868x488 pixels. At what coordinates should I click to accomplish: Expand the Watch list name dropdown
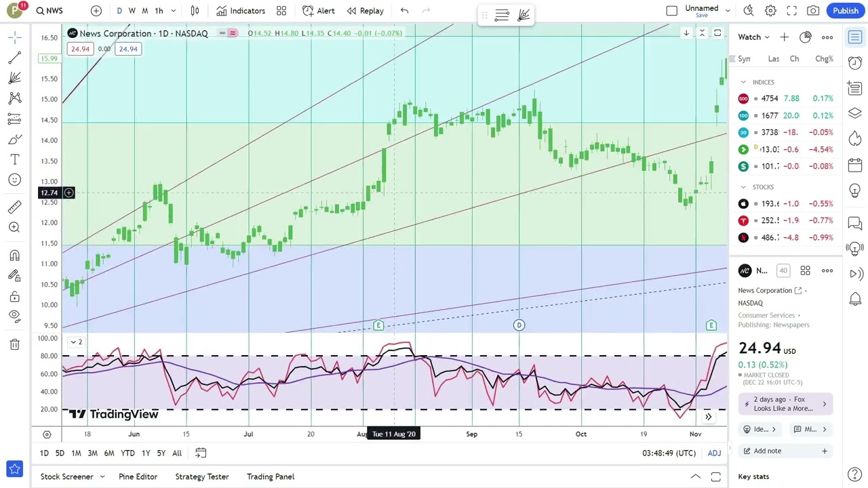click(754, 37)
